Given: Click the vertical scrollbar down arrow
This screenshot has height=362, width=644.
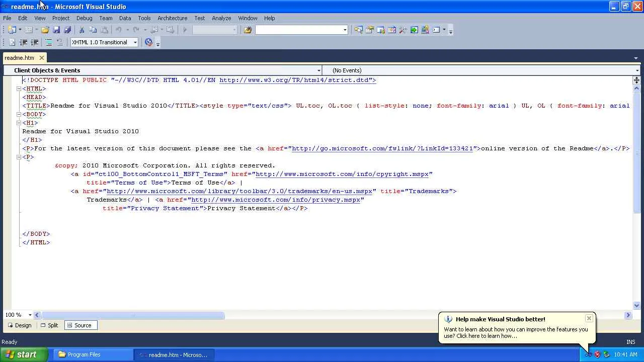Looking at the screenshot, I should (x=636, y=305).
